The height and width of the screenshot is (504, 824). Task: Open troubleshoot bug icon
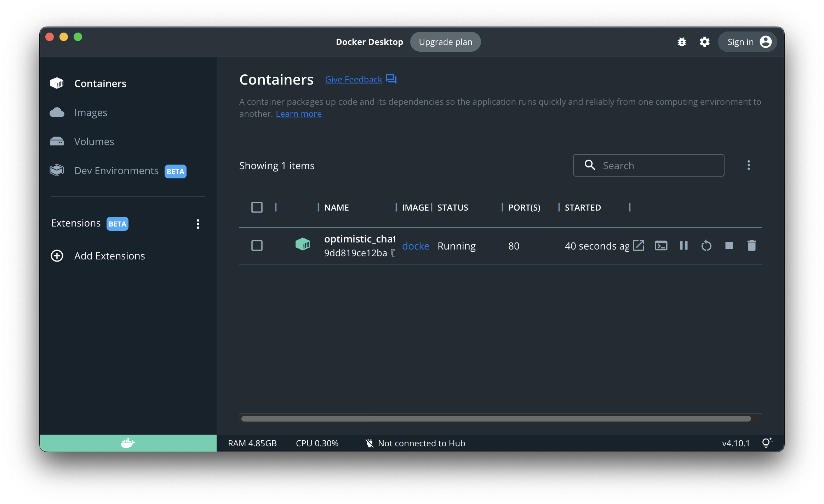click(682, 42)
